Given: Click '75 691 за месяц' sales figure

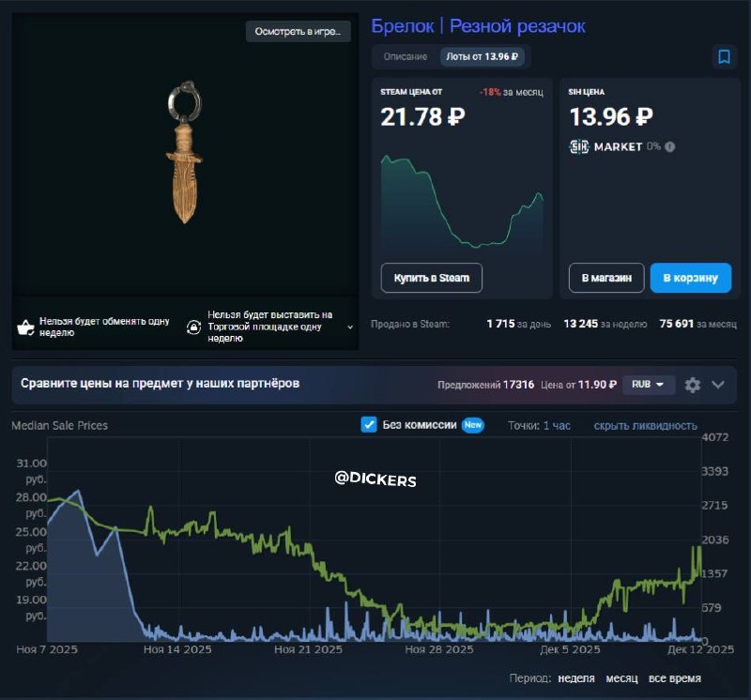Looking at the screenshot, I should (x=697, y=324).
